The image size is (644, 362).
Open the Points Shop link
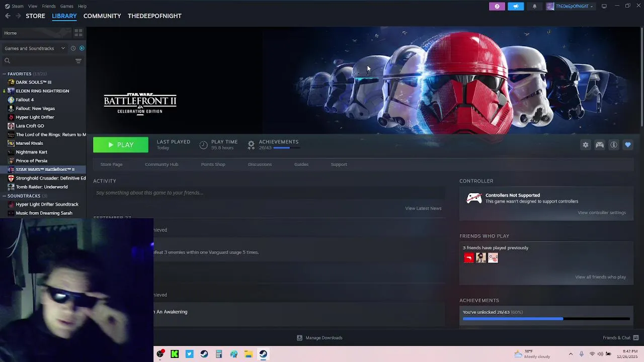coord(213,164)
